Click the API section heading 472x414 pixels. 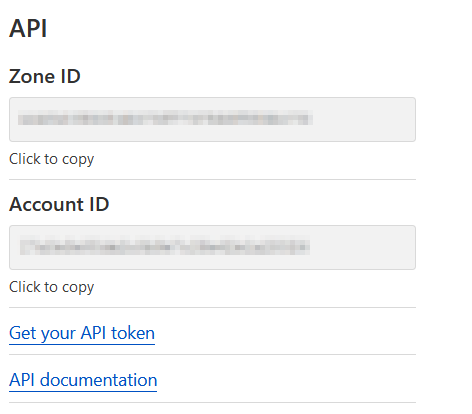[28, 28]
